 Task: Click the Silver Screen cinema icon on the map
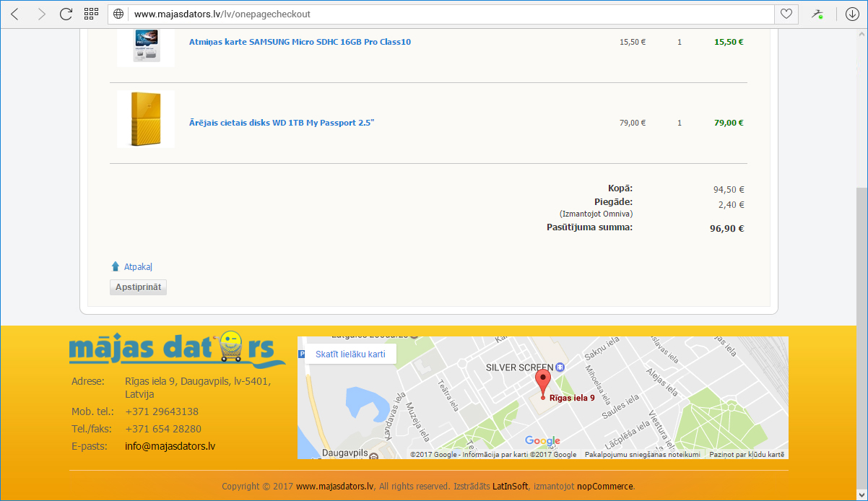point(560,367)
